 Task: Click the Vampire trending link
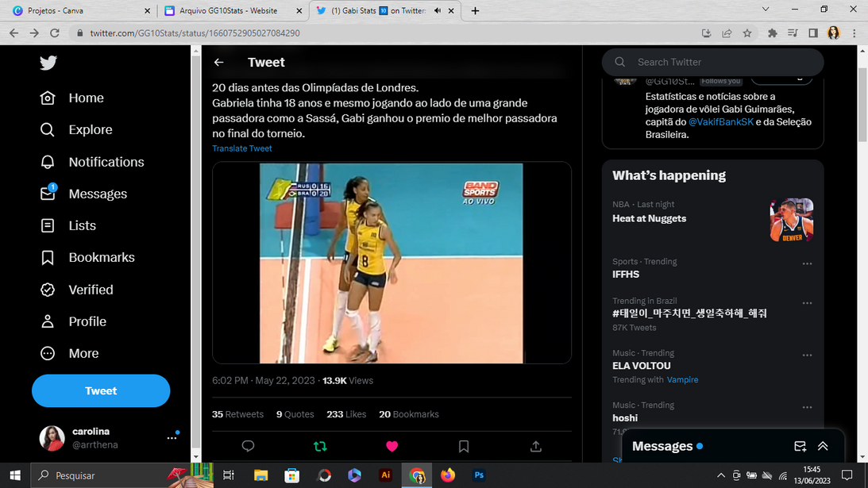click(682, 379)
